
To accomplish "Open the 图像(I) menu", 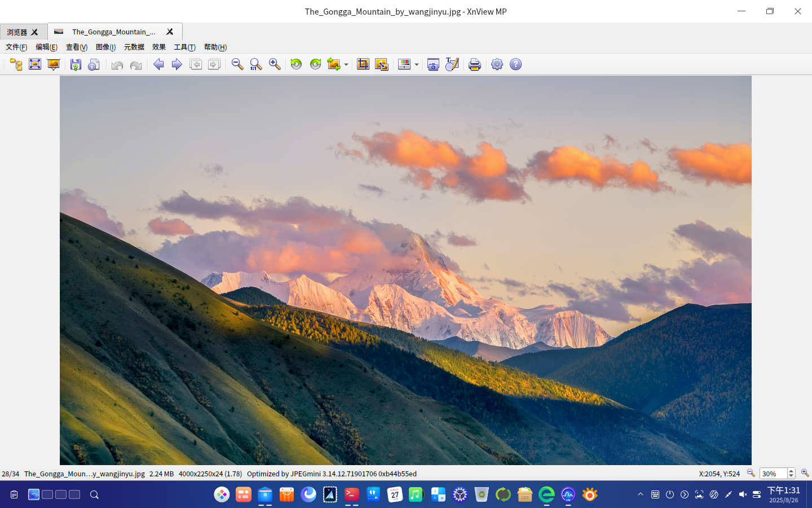I will click(105, 47).
